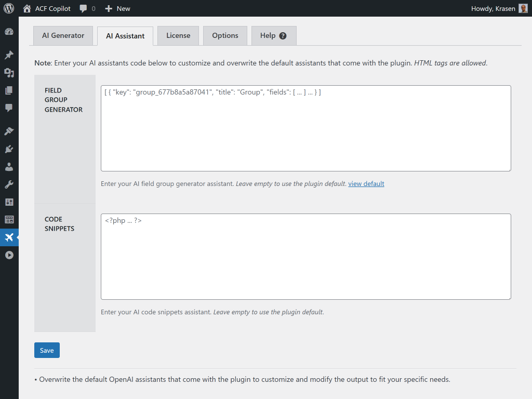Image resolution: width=532 pixels, height=399 pixels.
Task: Click the comment count 0 in admin bar
Action: [x=94, y=8]
